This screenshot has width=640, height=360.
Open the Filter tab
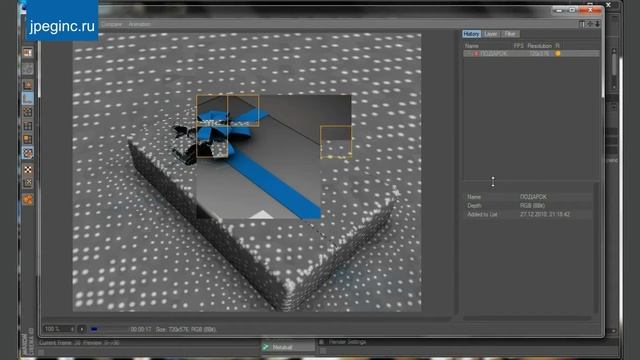coord(510,34)
